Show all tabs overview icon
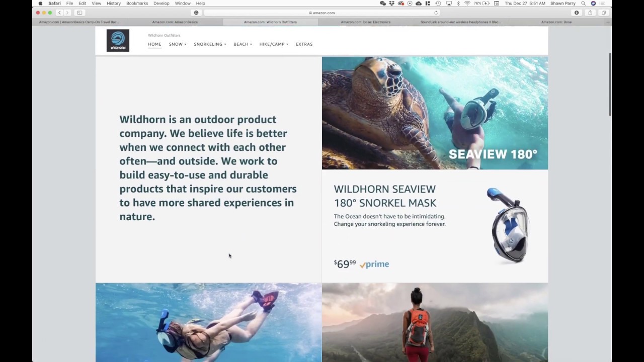644x362 pixels. pyautogui.click(x=603, y=13)
